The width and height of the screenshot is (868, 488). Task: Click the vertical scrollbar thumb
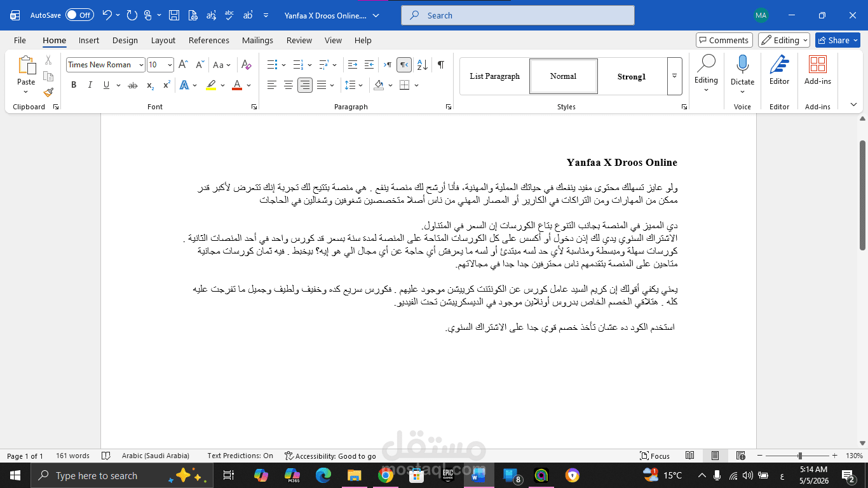click(x=862, y=194)
